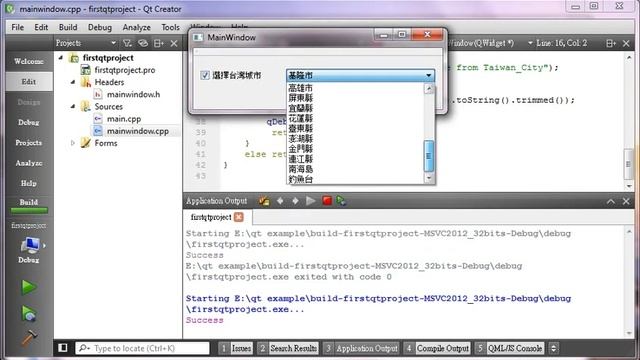Click the Build Project hammer icon
This screenshot has width=640, height=360.
pyautogui.click(x=29, y=338)
